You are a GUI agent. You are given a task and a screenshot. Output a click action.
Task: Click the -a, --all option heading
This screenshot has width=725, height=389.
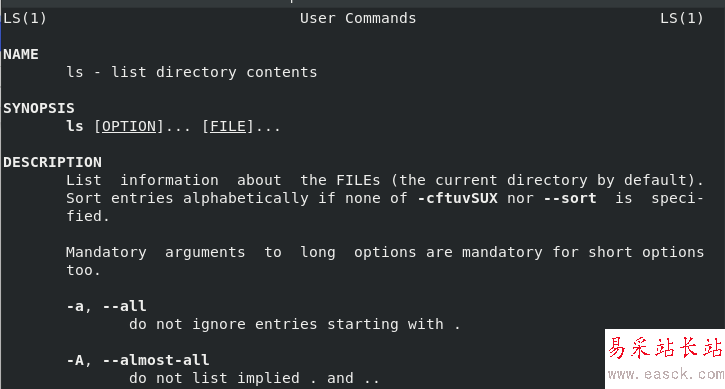click(106, 306)
